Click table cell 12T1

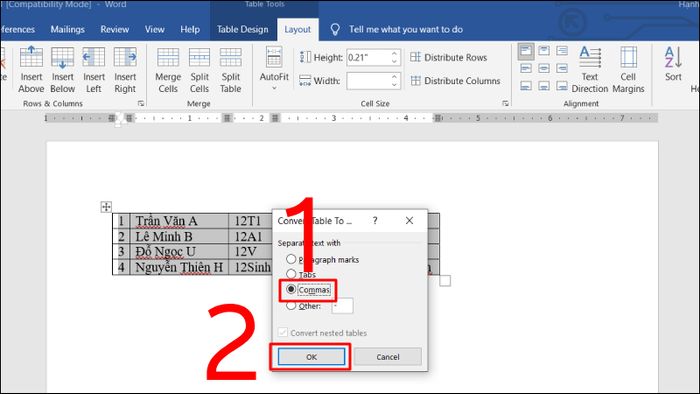click(x=250, y=221)
